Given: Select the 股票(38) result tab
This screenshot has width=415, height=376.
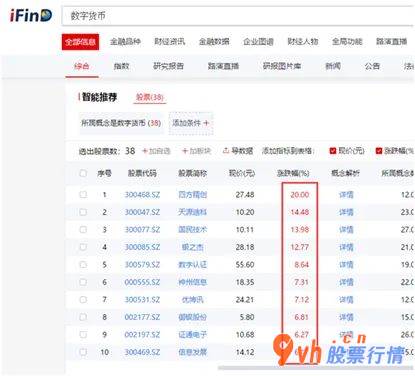Looking at the screenshot, I should [x=150, y=97].
